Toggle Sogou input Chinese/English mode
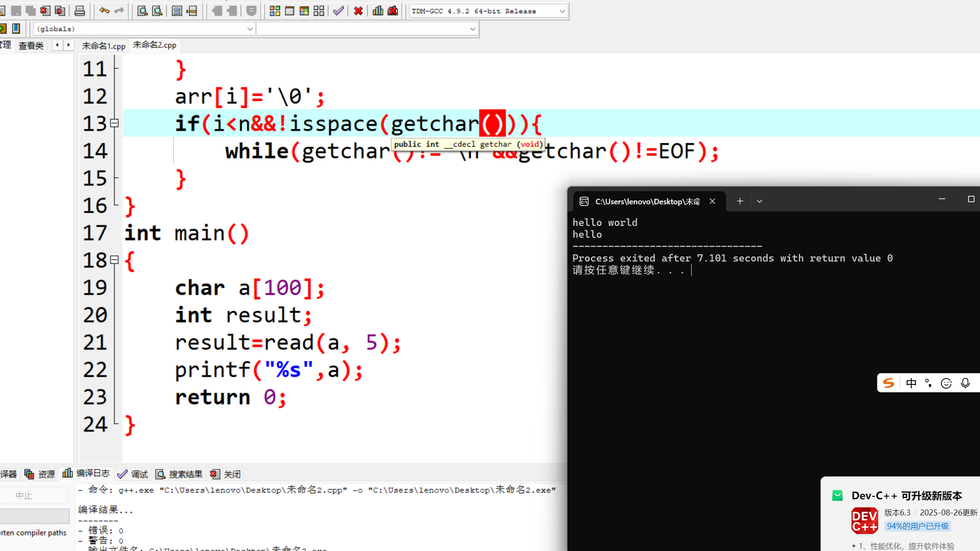This screenshot has height=551, width=980. pos(911,383)
